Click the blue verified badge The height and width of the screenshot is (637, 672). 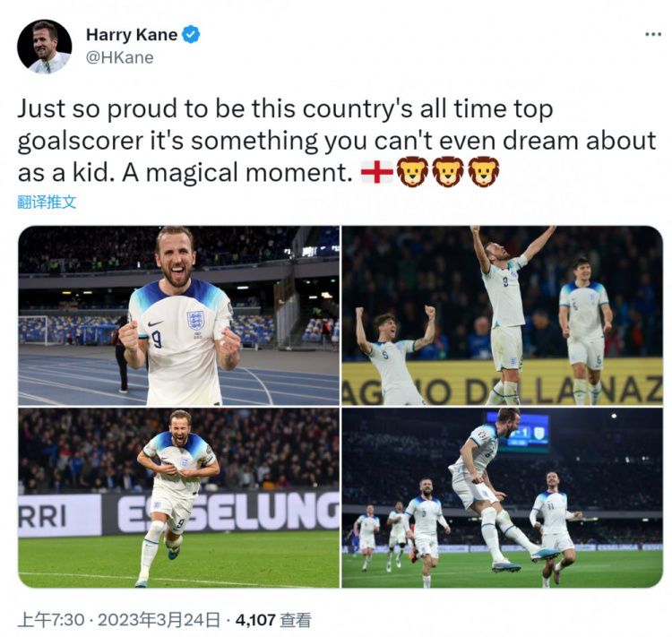(x=192, y=35)
